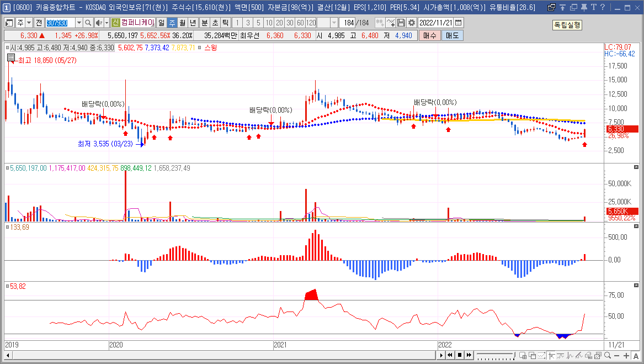Switch to daily 일 chart period
Image resolution: width=644 pixels, height=364 pixels.
point(162,23)
